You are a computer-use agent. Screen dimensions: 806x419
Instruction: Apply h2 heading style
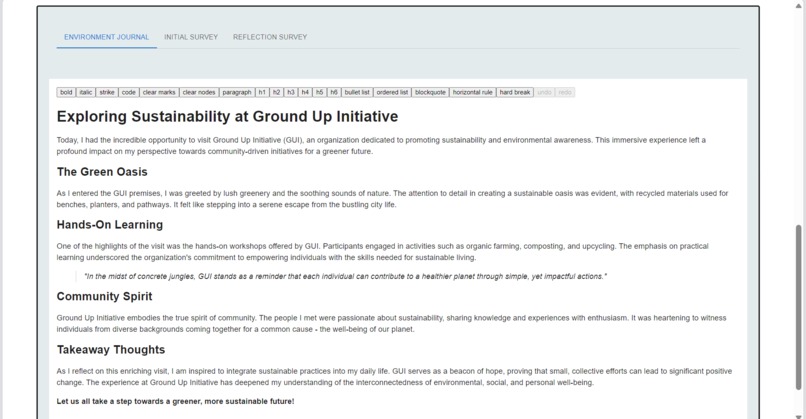(x=277, y=93)
